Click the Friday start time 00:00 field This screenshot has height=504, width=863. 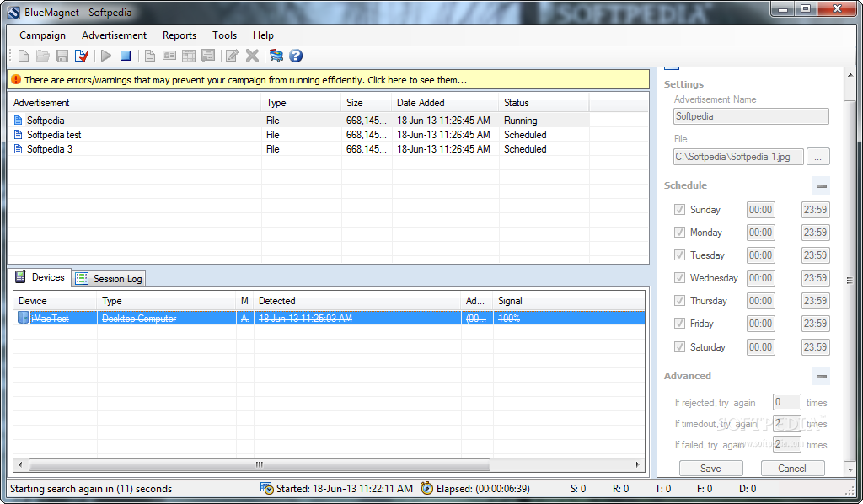coord(761,324)
